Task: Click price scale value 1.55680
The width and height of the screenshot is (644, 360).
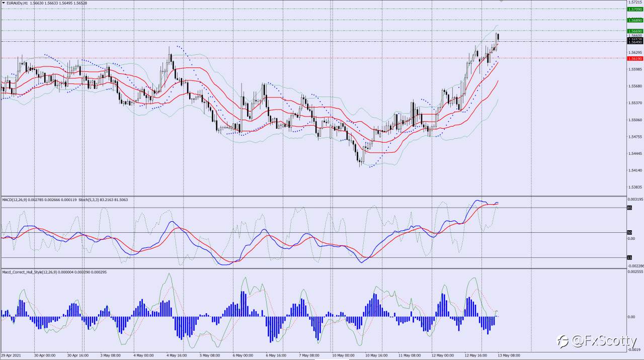Action: 635,86
